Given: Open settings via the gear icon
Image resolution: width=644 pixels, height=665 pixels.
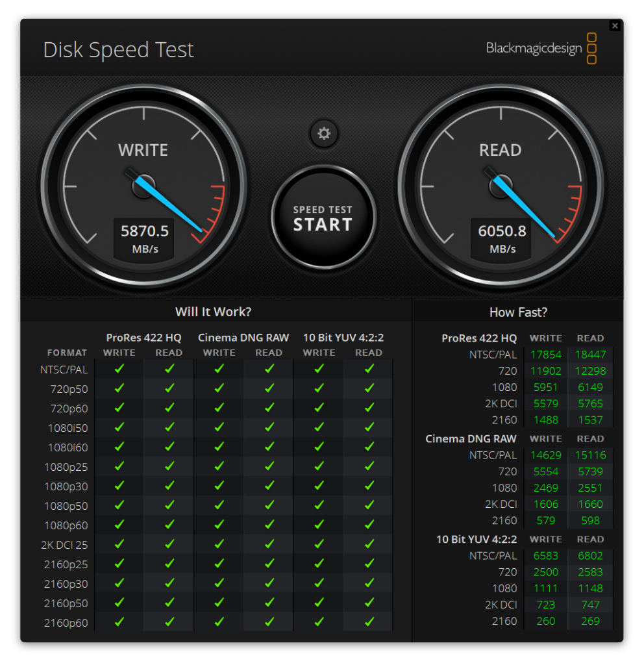Looking at the screenshot, I should pos(324,134).
